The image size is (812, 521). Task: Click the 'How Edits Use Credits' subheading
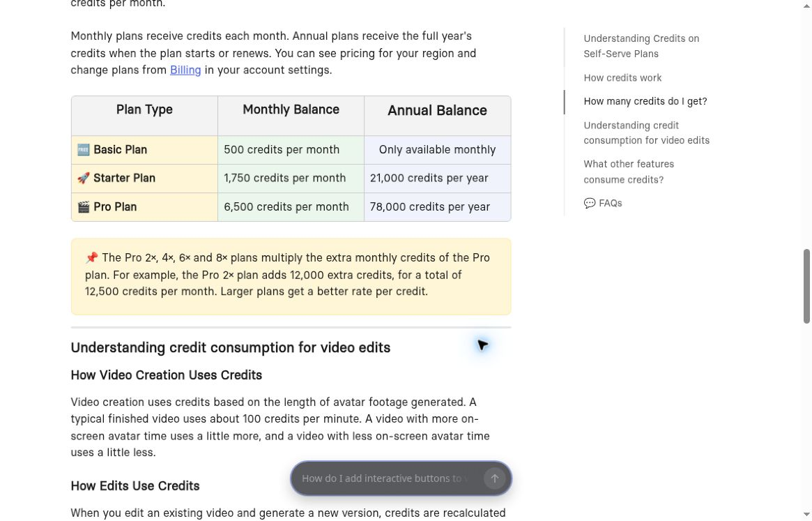click(x=135, y=486)
